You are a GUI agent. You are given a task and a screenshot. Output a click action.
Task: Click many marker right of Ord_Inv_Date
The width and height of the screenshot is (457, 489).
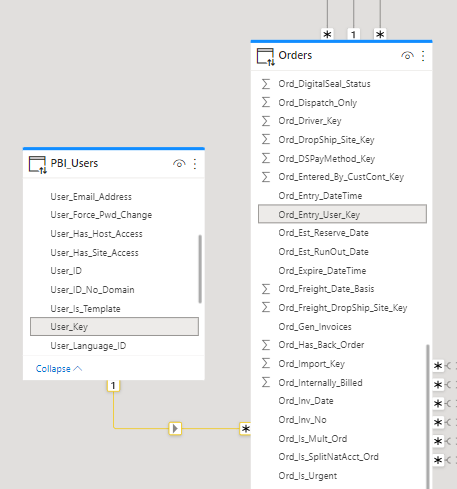(x=438, y=404)
